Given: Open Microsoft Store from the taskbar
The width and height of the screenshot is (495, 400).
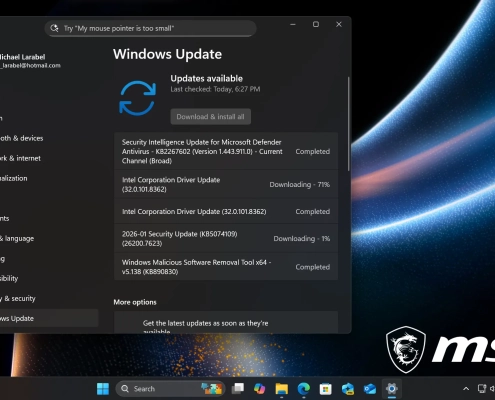Looking at the screenshot, I should click(326, 389).
